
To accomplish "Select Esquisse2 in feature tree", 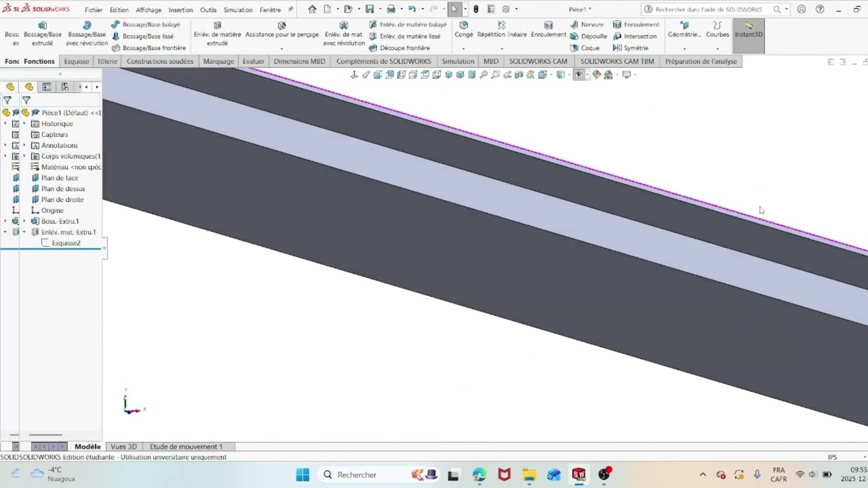I will coord(66,243).
